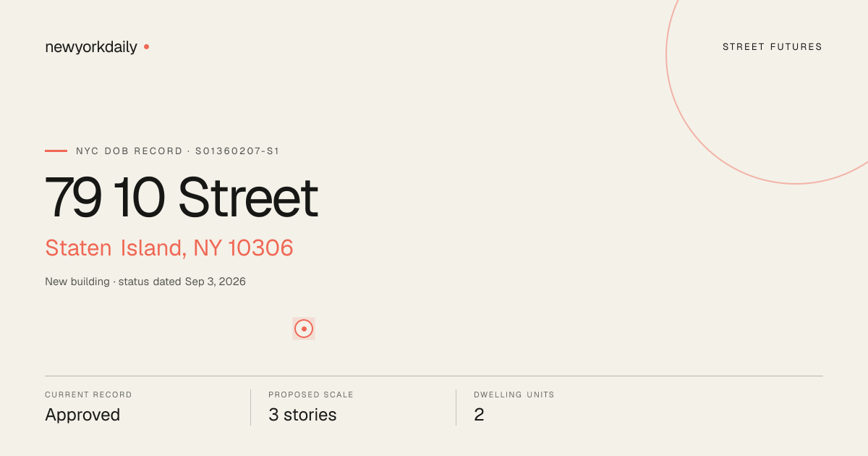Click the CURRENT RECORD label
868x456 pixels.
pyautogui.click(x=88, y=395)
